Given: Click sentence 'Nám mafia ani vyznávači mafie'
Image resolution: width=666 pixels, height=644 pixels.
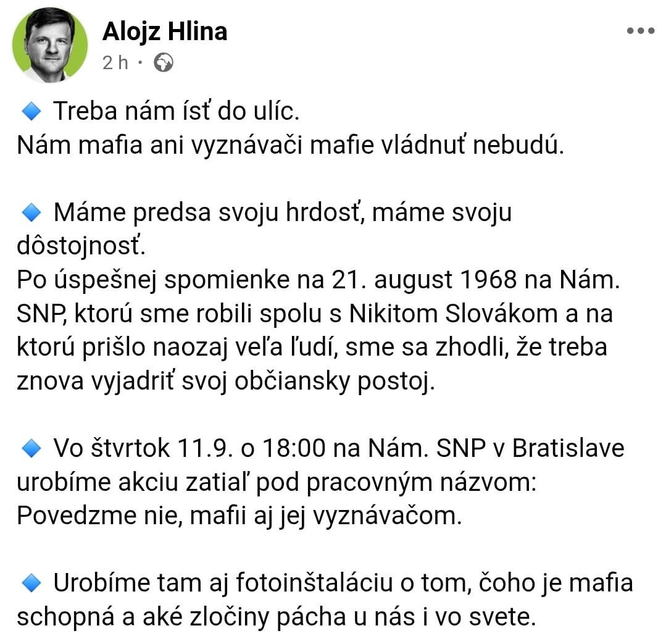Looking at the screenshot, I should (x=289, y=145).
